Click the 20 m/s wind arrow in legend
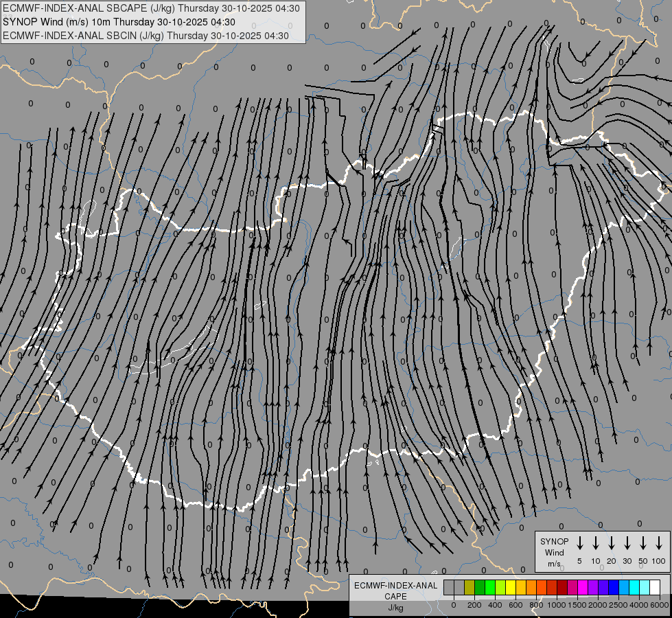The width and height of the screenshot is (672, 618). coord(612,543)
